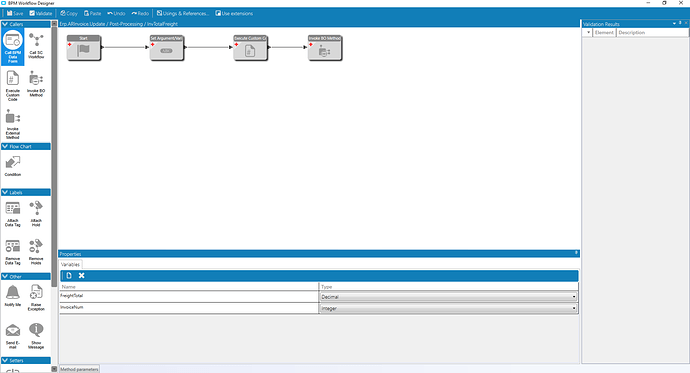690x373 pixels.
Task: Choose the Condition flow chart tool
Action: click(x=13, y=166)
